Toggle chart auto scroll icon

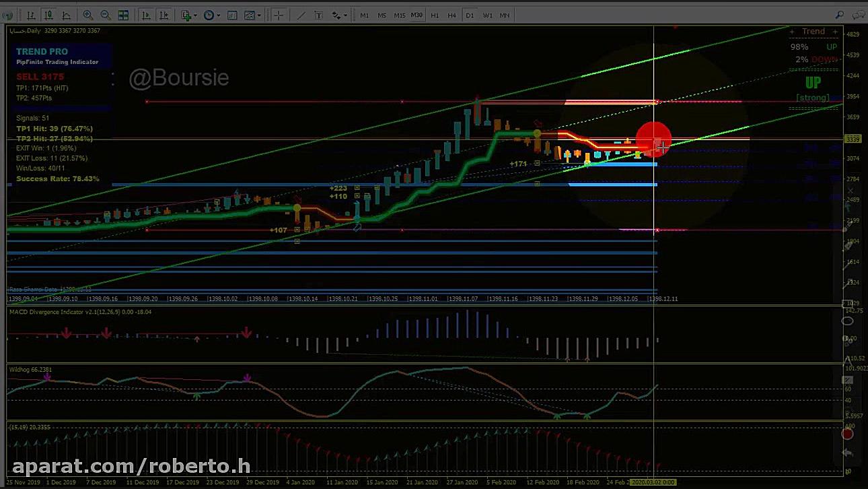click(147, 15)
